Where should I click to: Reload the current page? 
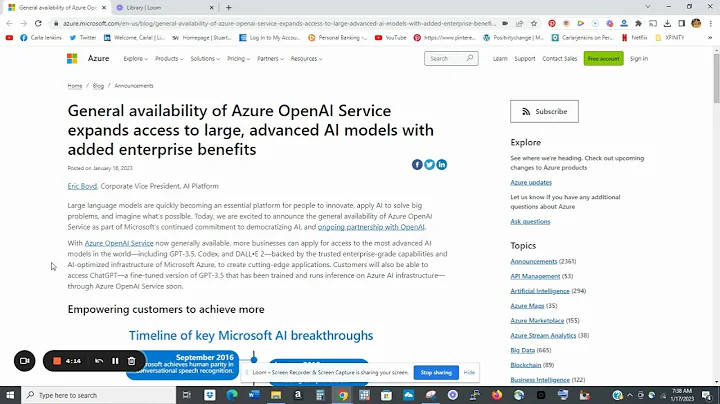click(38, 23)
